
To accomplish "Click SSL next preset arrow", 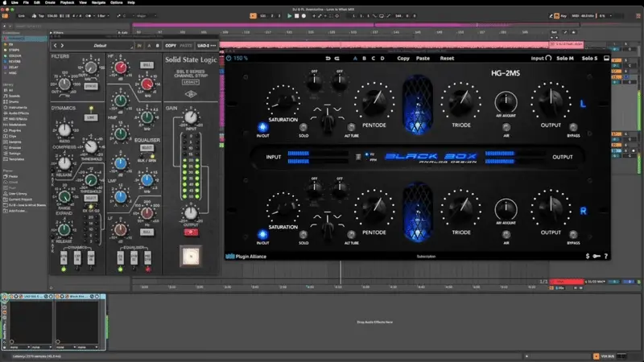I will tap(63, 46).
